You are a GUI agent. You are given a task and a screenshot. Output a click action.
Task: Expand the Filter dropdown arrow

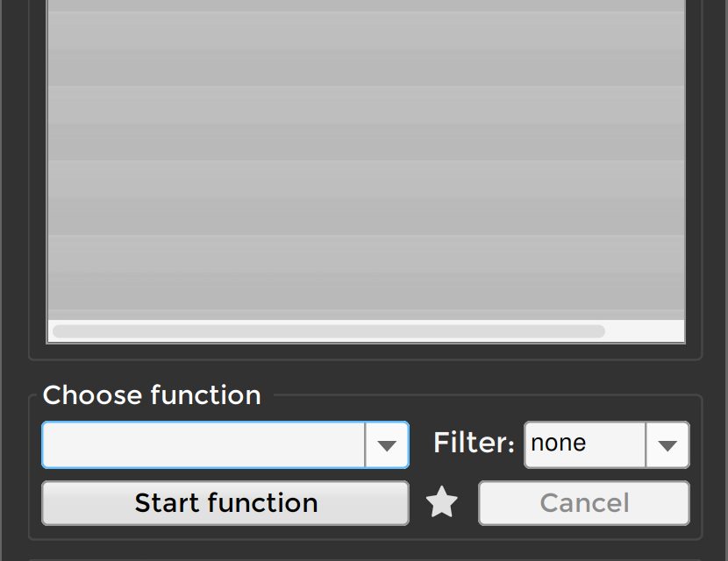pyautogui.click(x=667, y=445)
